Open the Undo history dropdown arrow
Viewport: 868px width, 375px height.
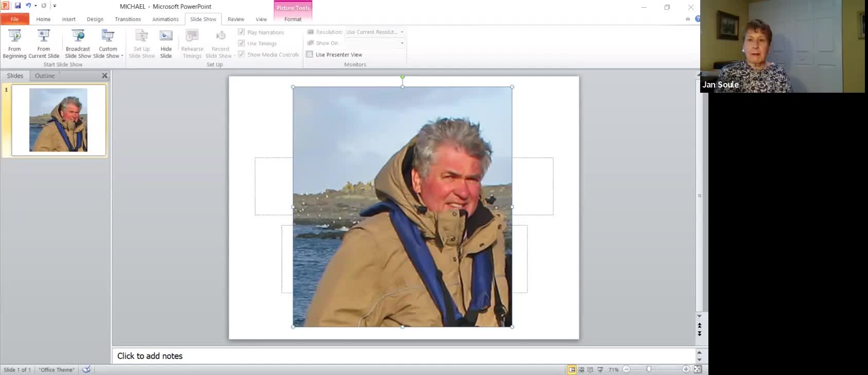pos(36,6)
